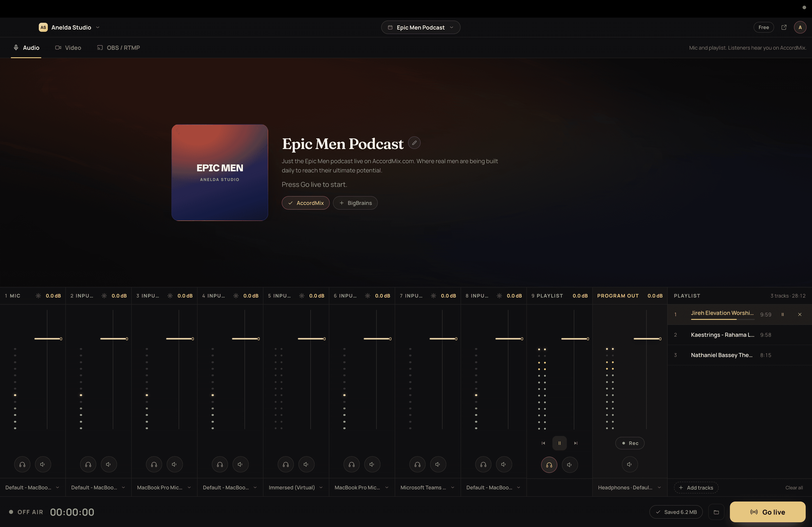
Task: Open the external link icon beside Free
Action: pos(784,27)
